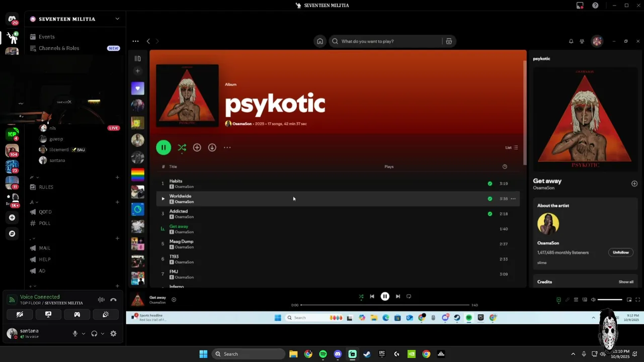Open Your Library icon in Spotify sidebar
Screen dimensions: 644x362
coord(137,58)
